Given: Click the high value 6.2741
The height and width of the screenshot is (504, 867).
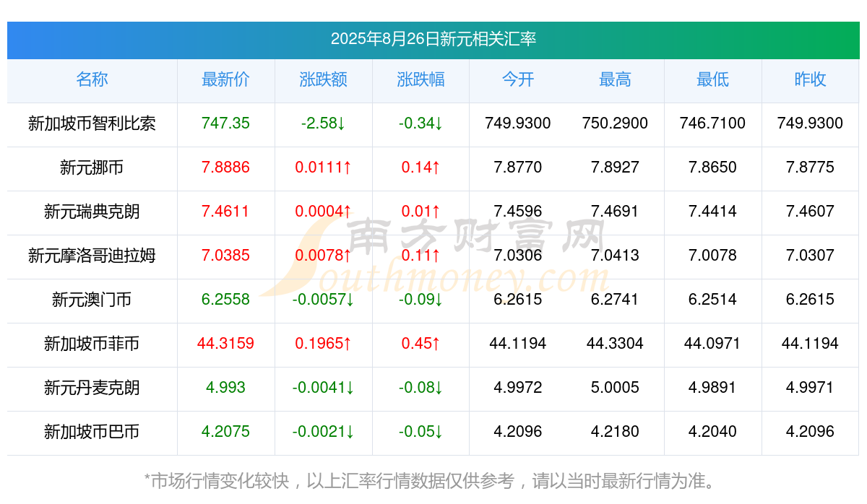Looking at the screenshot, I should tap(615, 300).
